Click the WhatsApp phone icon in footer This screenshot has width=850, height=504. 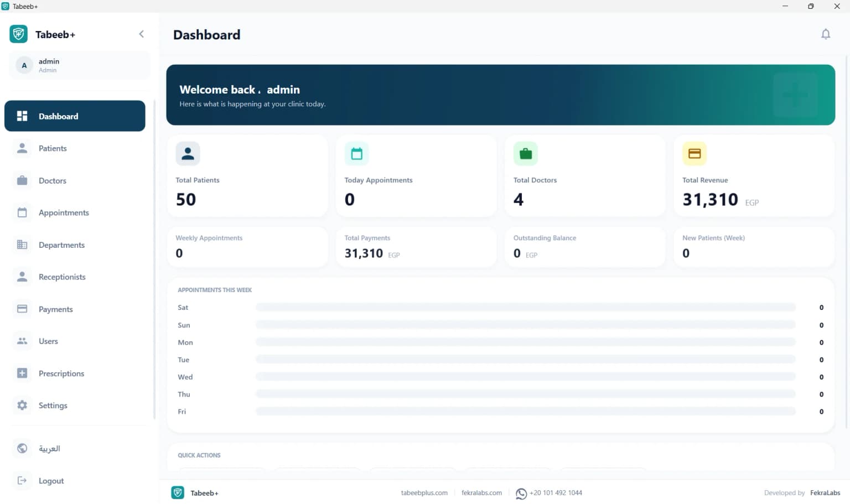click(521, 493)
